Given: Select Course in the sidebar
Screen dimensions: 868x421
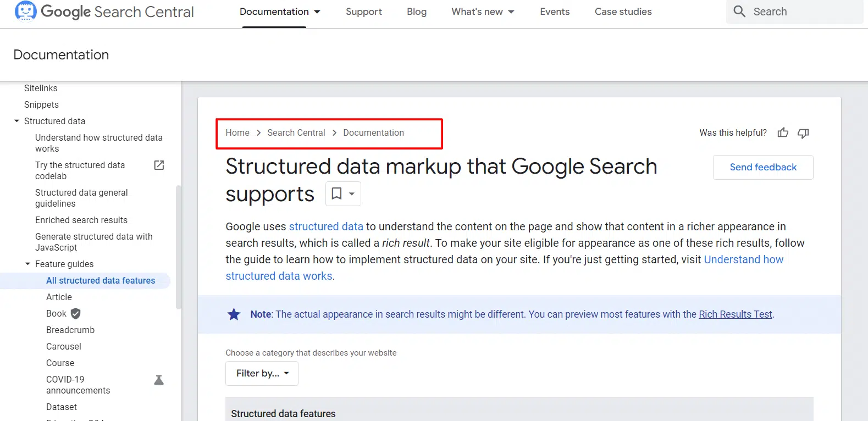Looking at the screenshot, I should [60, 363].
